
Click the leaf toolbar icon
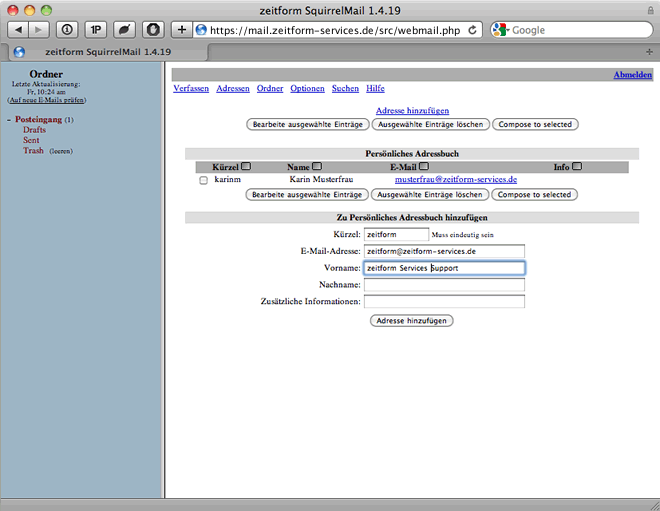click(x=124, y=30)
